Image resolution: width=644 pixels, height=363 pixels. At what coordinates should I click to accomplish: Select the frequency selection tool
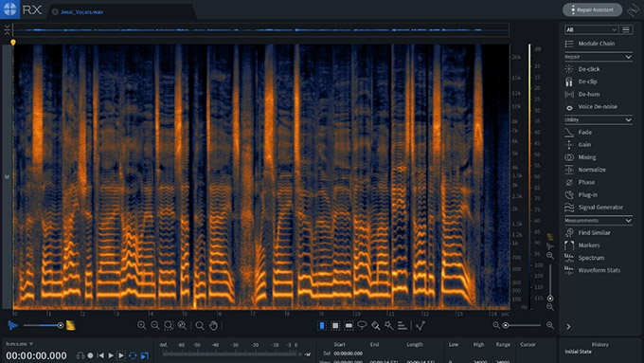pyautogui.click(x=349, y=326)
